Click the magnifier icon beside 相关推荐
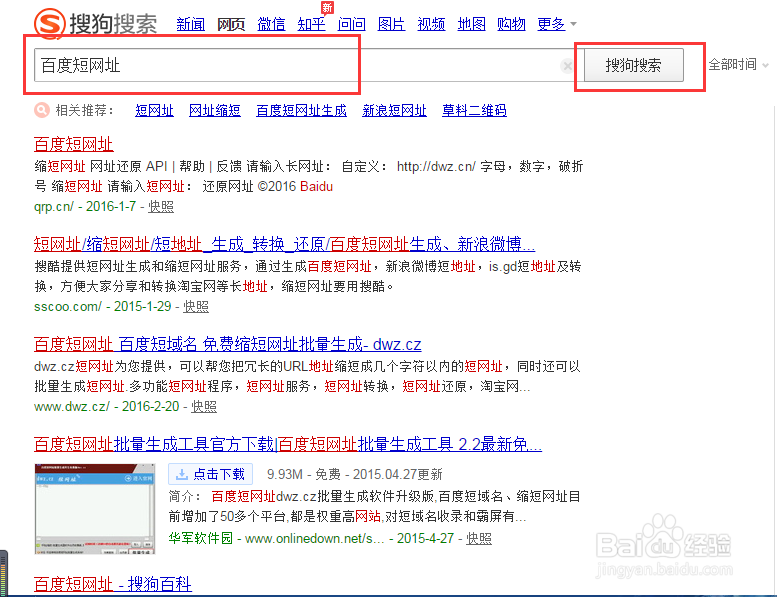The height and width of the screenshot is (597, 777). 42,110
